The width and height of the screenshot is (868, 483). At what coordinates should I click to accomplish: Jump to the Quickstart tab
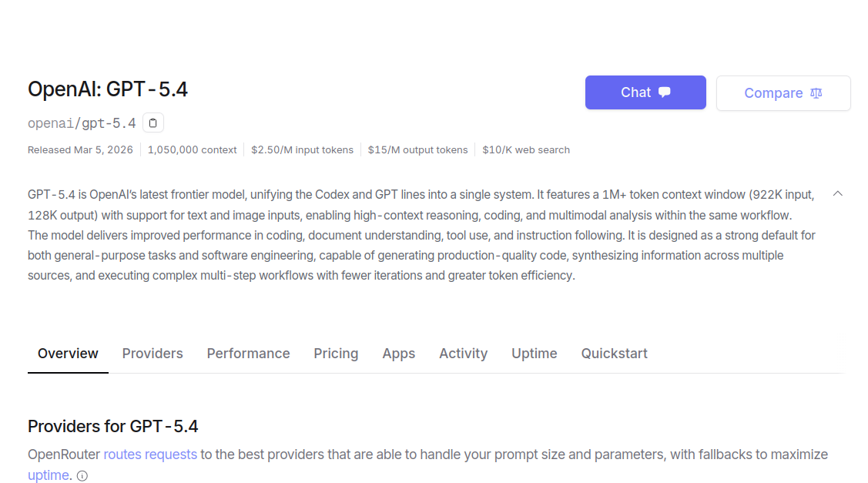[x=614, y=354]
